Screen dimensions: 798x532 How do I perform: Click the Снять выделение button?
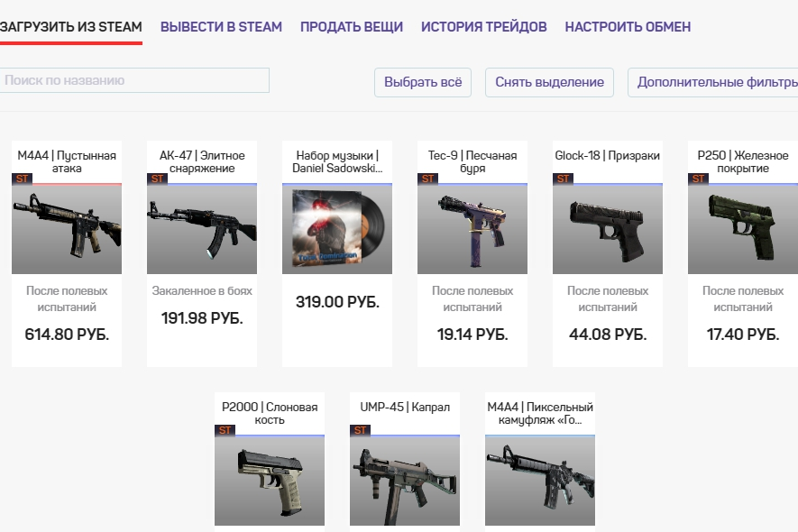coord(550,82)
